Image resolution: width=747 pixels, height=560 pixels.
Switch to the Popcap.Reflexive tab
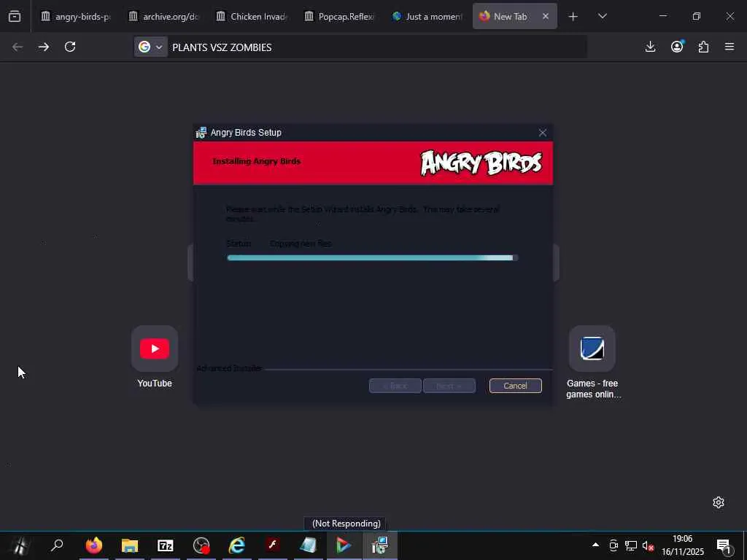point(338,17)
